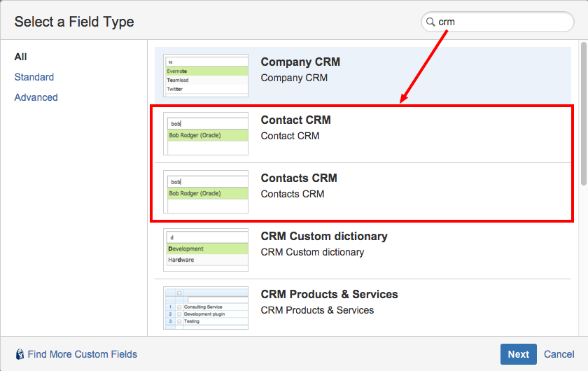Cancel the field type dialog
This screenshot has height=371, width=588.
point(559,354)
